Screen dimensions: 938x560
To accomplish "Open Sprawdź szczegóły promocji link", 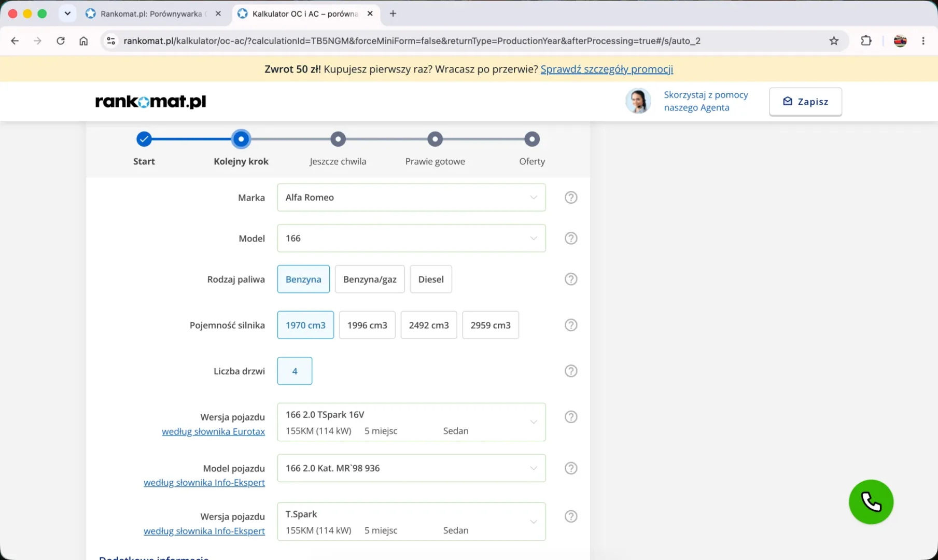I will point(607,69).
